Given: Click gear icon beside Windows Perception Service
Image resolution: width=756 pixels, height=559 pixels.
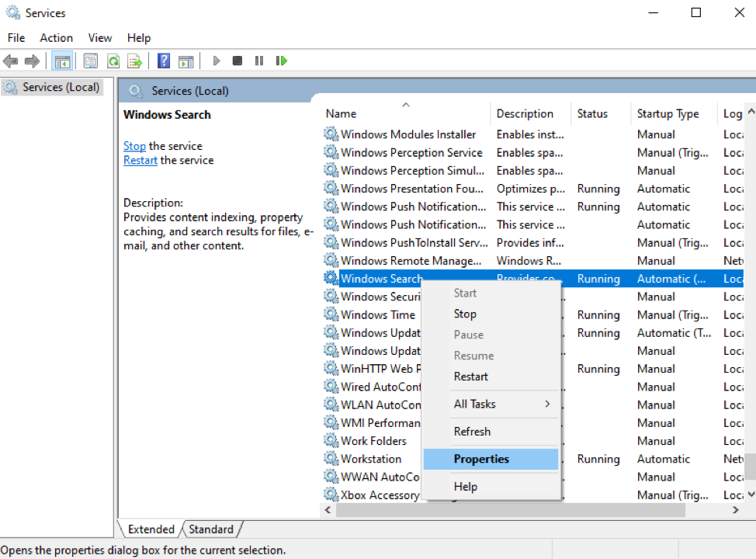Looking at the screenshot, I should click(x=331, y=152).
